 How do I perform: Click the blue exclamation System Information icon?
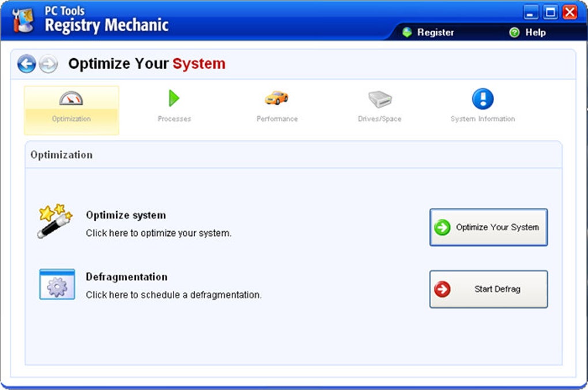pyautogui.click(x=483, y=99)
